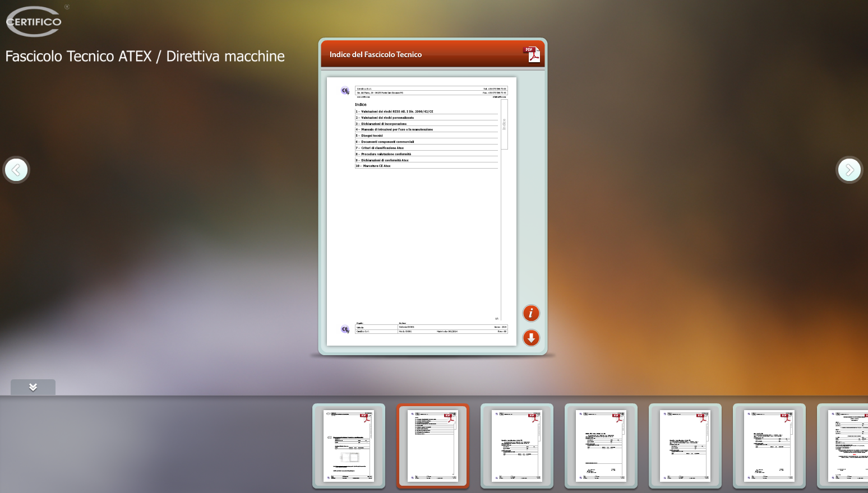Select the sixth document thumbnail
The height and width of the screenshot is (493, 868).
click(x=769, y=446)
